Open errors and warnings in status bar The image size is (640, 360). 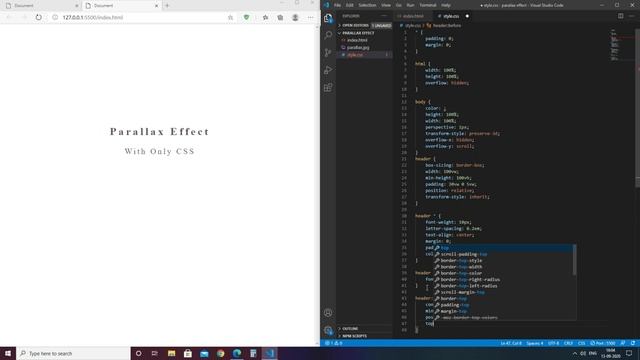333,343
